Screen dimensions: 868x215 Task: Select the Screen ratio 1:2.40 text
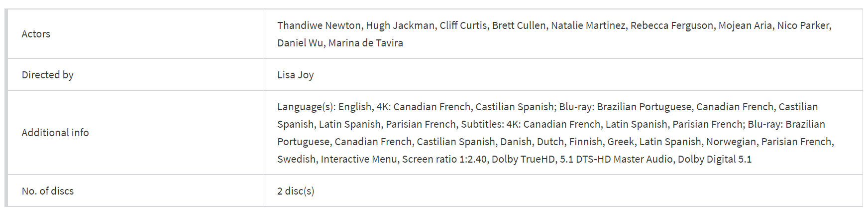click(444, 159)
